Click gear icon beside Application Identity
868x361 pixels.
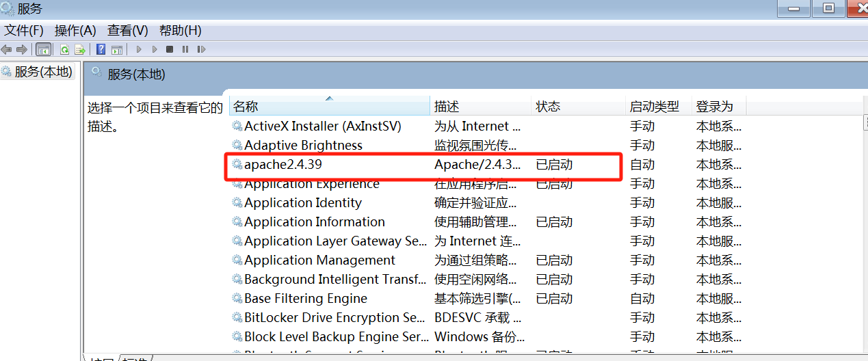(x=237, y=202)
